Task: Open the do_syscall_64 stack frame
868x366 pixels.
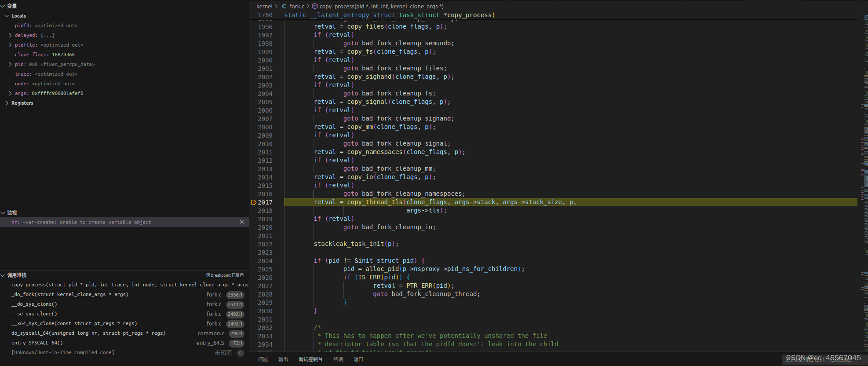Action: click(x=124, y=333)
